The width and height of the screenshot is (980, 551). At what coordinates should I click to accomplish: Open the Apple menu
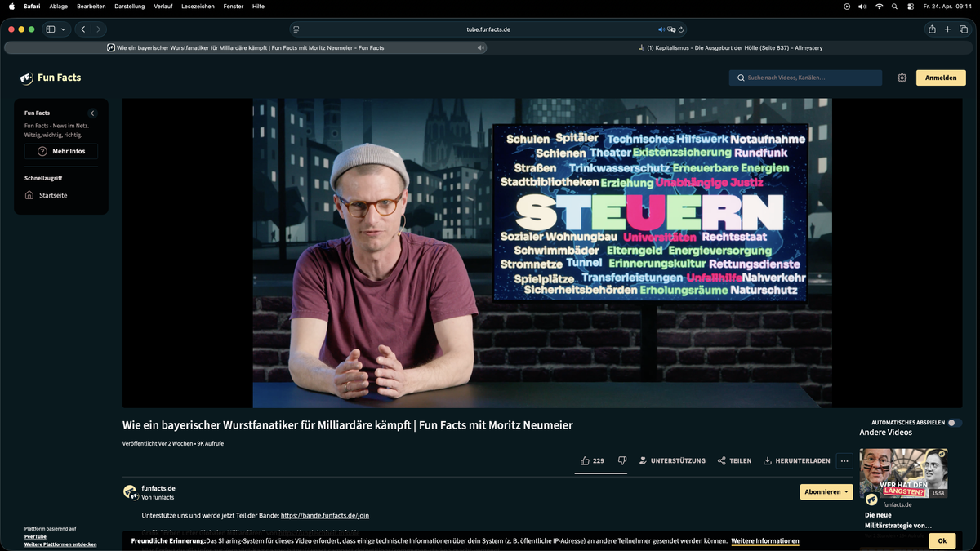(11, 6)
